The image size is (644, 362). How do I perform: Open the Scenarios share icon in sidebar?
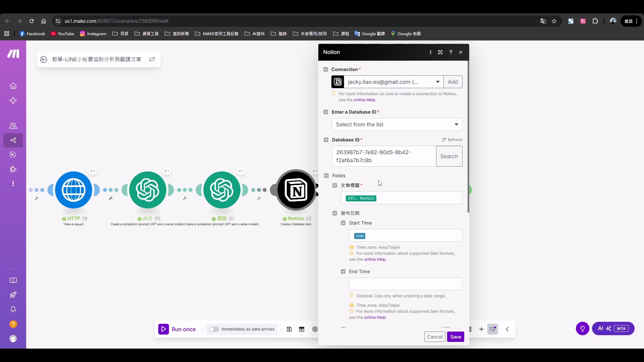coord(13,140)
